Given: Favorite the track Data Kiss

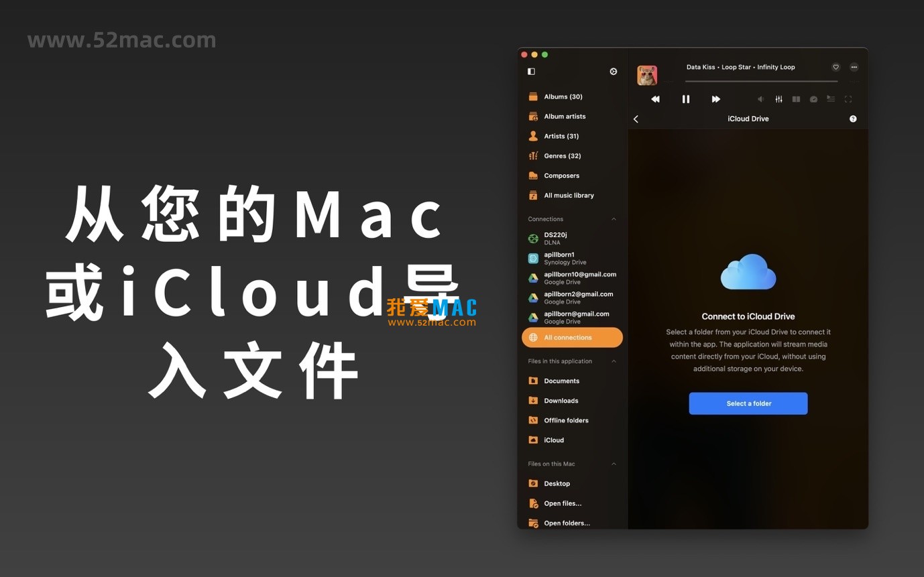Looking at the screenshot, I should (835, 67).
